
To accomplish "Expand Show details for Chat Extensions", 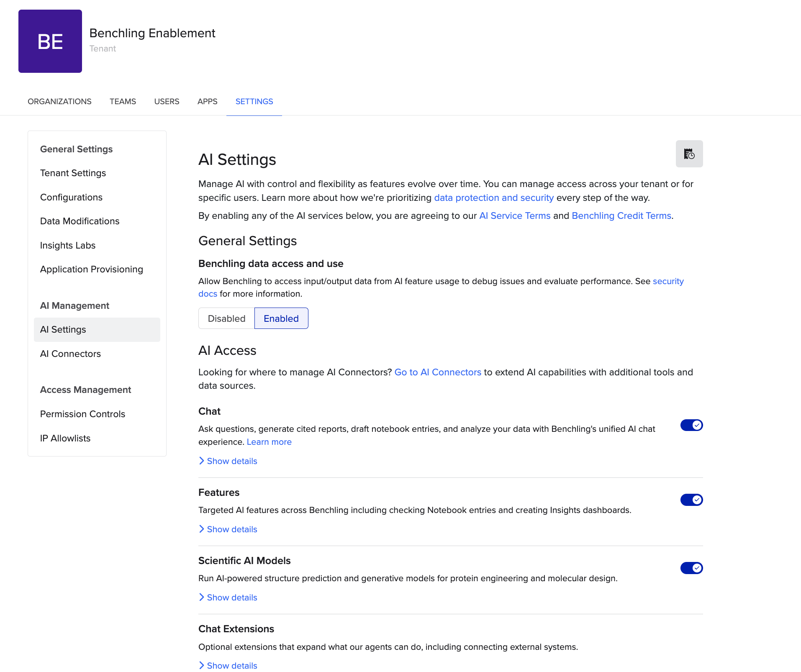I will click(228, 665).
